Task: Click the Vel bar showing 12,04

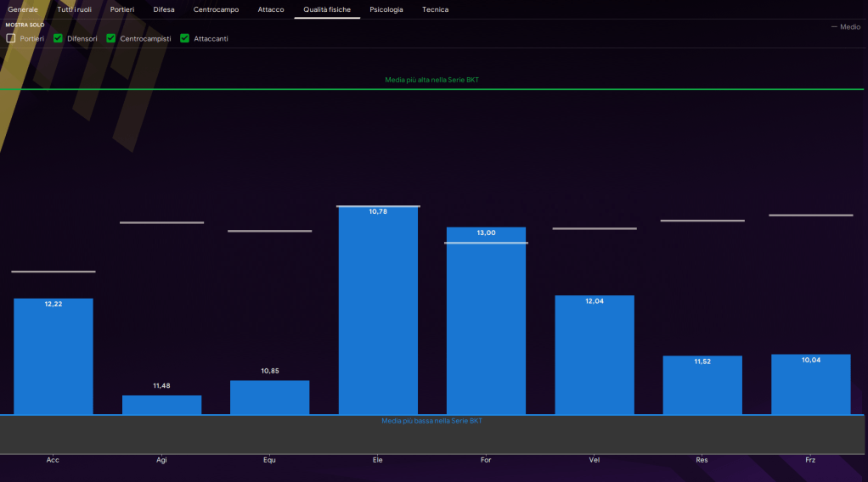Action: coord(595,355)
